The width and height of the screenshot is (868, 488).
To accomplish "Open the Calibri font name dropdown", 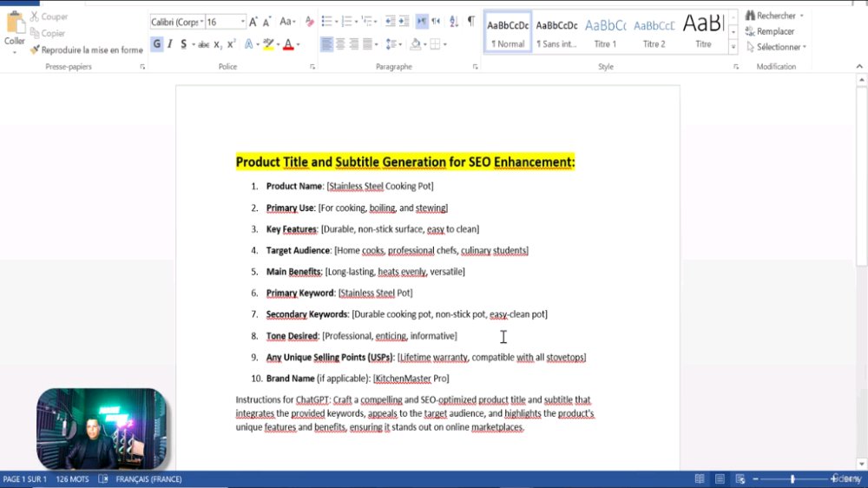I will click(201, 23).
